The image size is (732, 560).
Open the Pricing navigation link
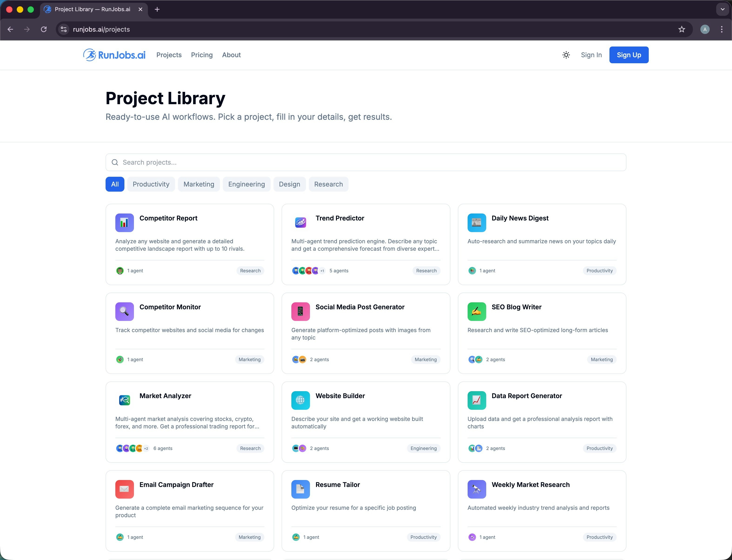(x=202, y=55)
